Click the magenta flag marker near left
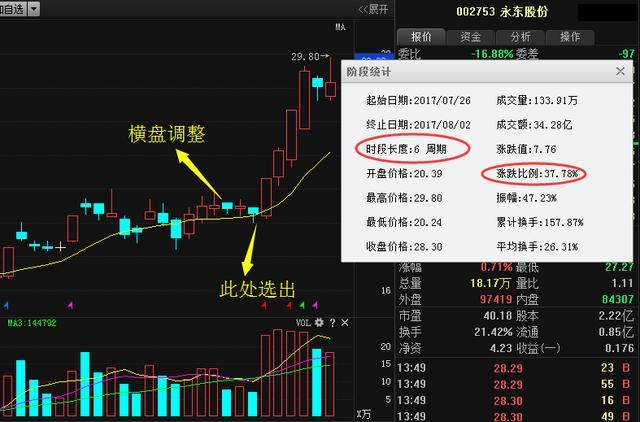This screenshot has width=640, height=422. (x=70, y=304)
